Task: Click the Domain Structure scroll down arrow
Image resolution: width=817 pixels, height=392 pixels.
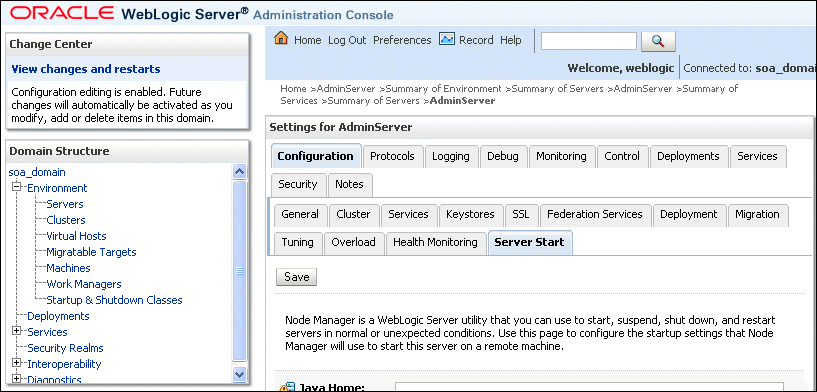Action: pos(239,374)
